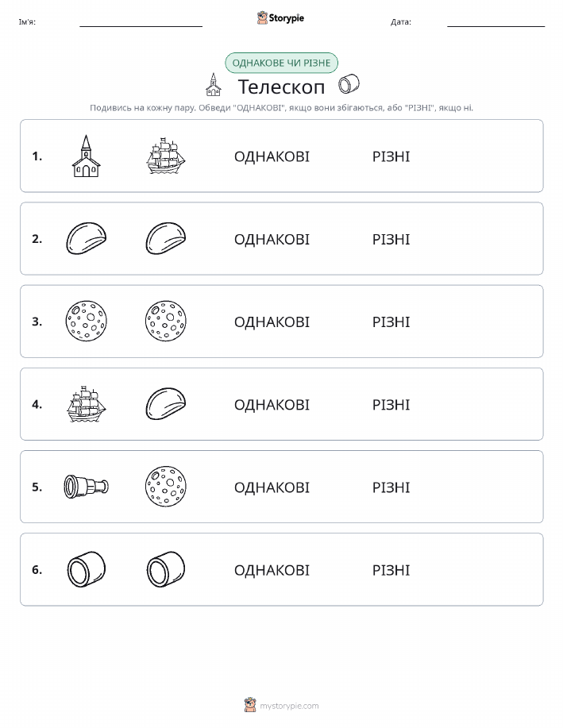Select ОДНАКОВІ for pair 2
The height and width of the screenshot is (728, 563).
tap(272, 239)
